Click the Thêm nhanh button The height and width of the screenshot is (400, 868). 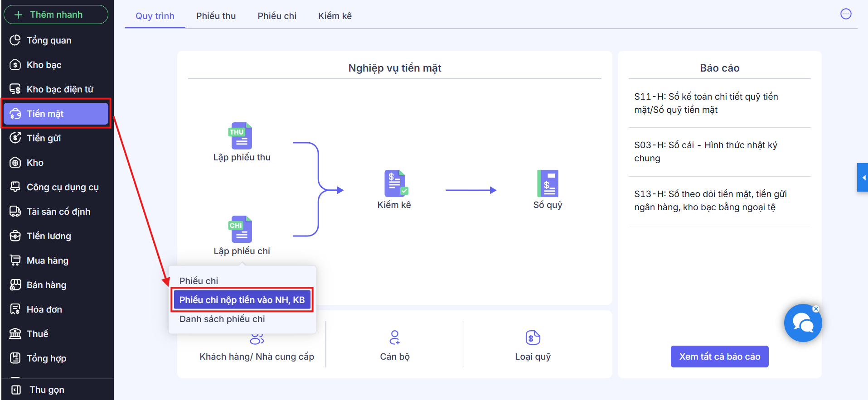click(x=56, y=14)
